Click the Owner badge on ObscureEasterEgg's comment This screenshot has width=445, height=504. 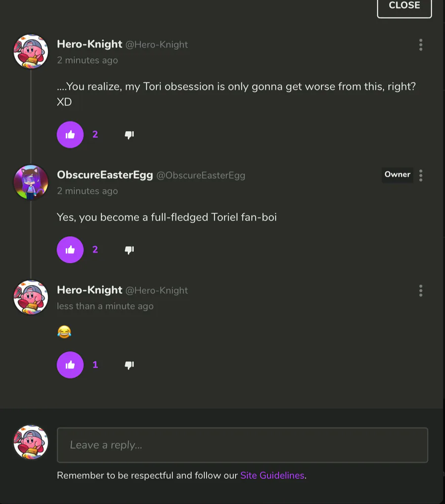397,175
